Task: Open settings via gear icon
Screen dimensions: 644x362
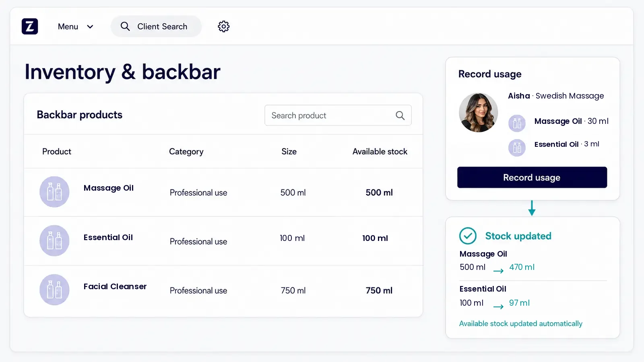Action: (x=224, y=27)
